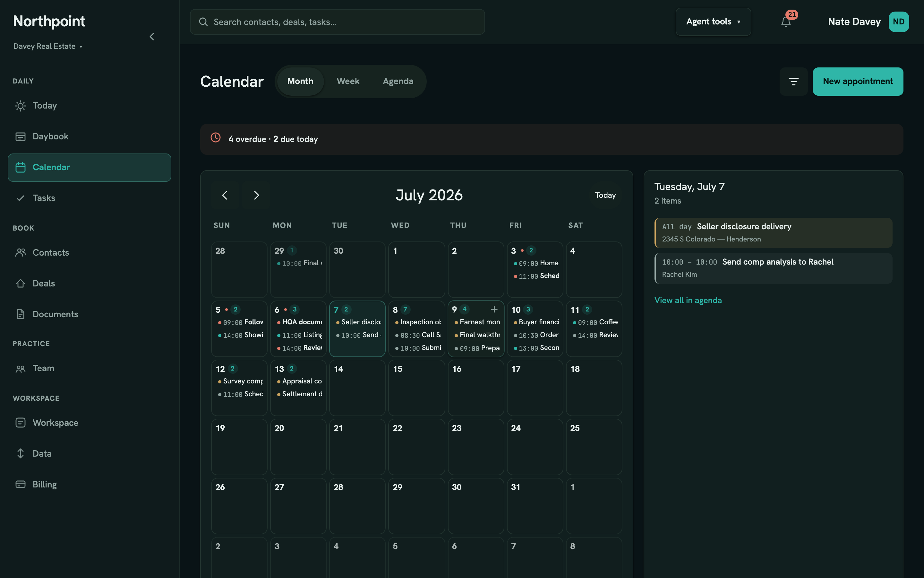
Task: Open Billing in the sidebar
Action: point(89,484)
